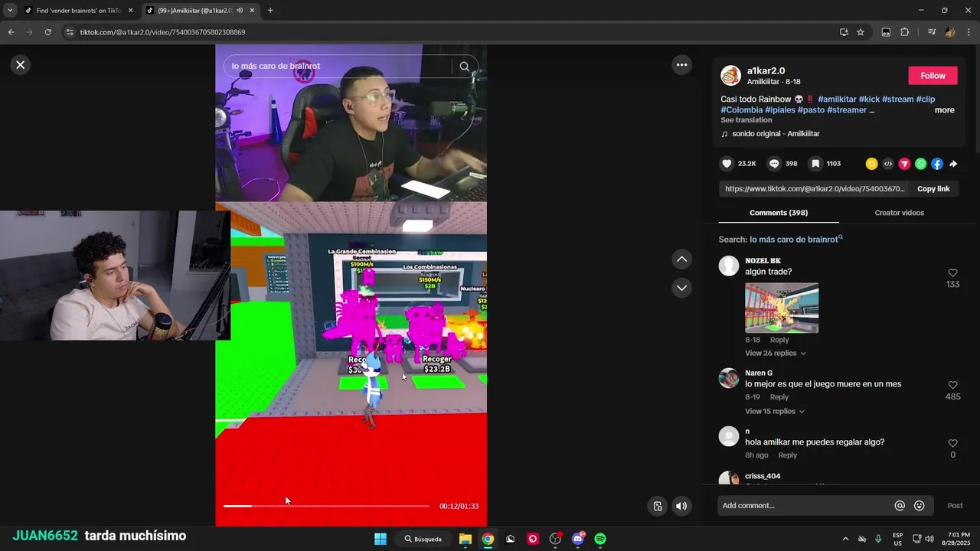Screen dimensions: 980x551
Task: Toggle video sound with the speaker icon
Action: (x=681, y=506)
